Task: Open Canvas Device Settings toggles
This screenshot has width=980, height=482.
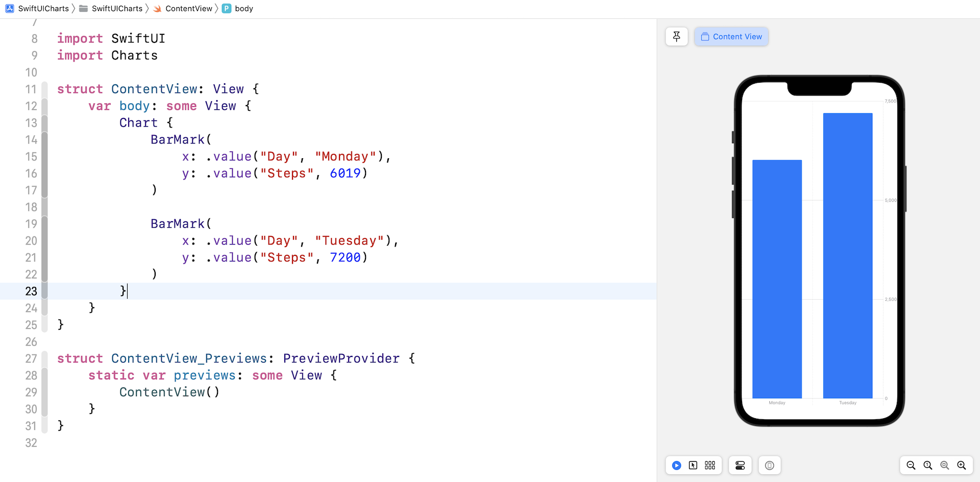Action: pyautogui.click(x=740, y=465)
